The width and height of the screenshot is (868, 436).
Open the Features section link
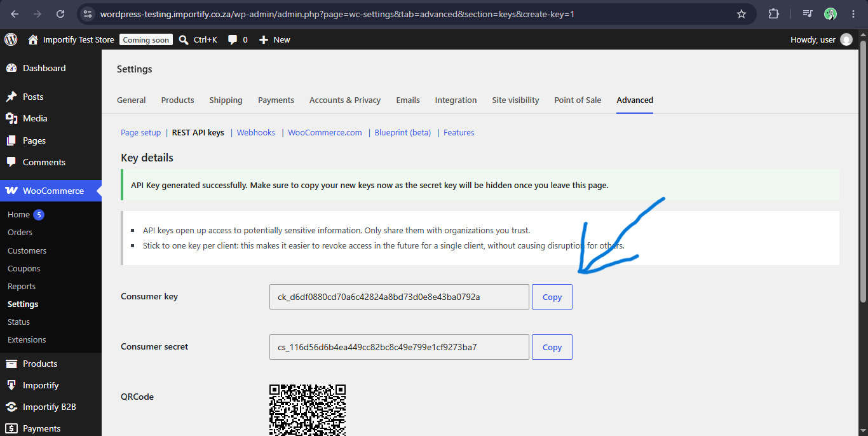click(459, 133)
